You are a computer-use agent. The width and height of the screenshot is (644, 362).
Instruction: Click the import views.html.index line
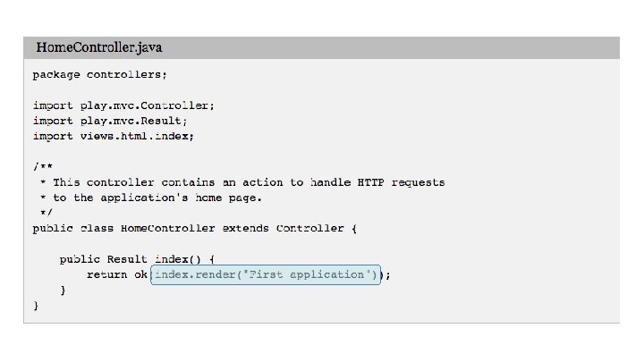pos(114,136)
